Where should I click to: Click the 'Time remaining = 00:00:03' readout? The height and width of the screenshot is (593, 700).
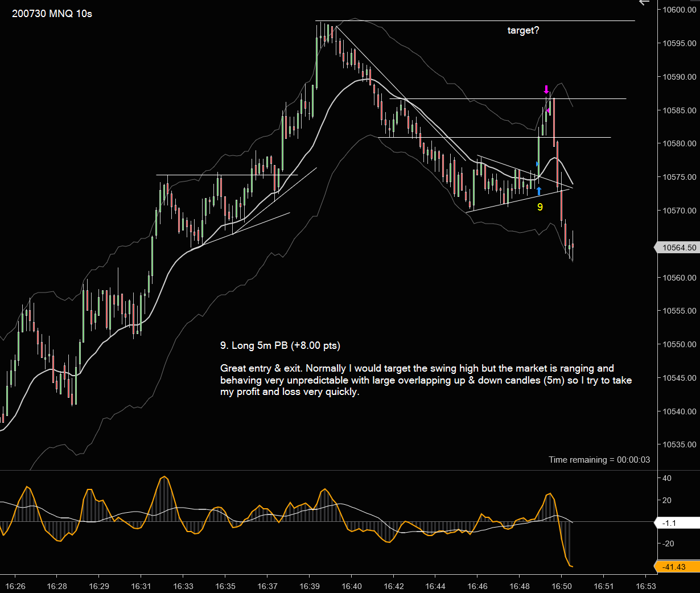[x=599, y=460]
